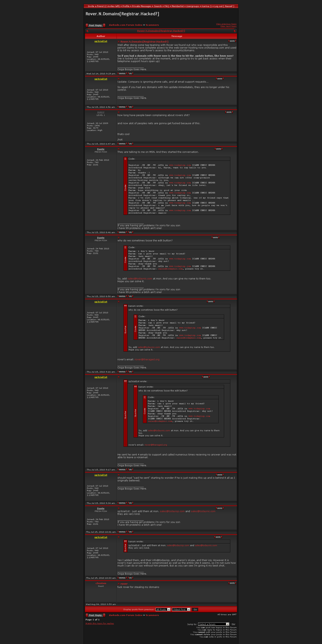This screenshot has height=644, width=322.
Task: Open profile icon under the 9:34 am post
Action: click(x=122, y=503)
